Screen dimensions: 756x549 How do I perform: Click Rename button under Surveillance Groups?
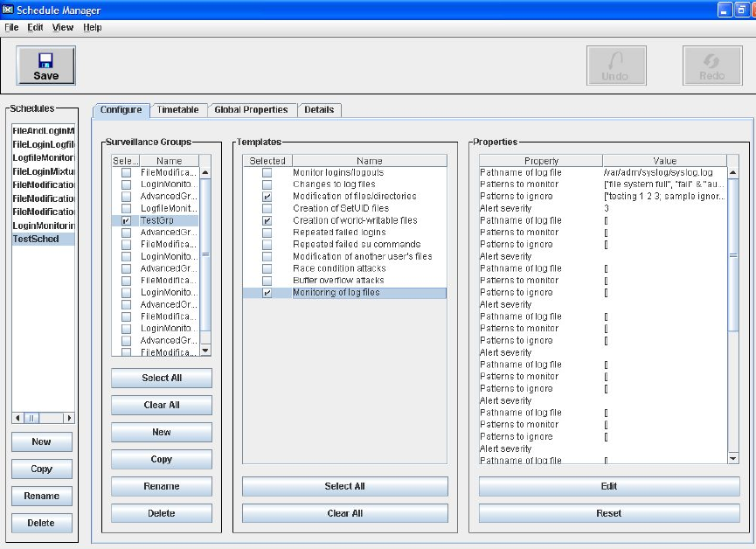161,486
